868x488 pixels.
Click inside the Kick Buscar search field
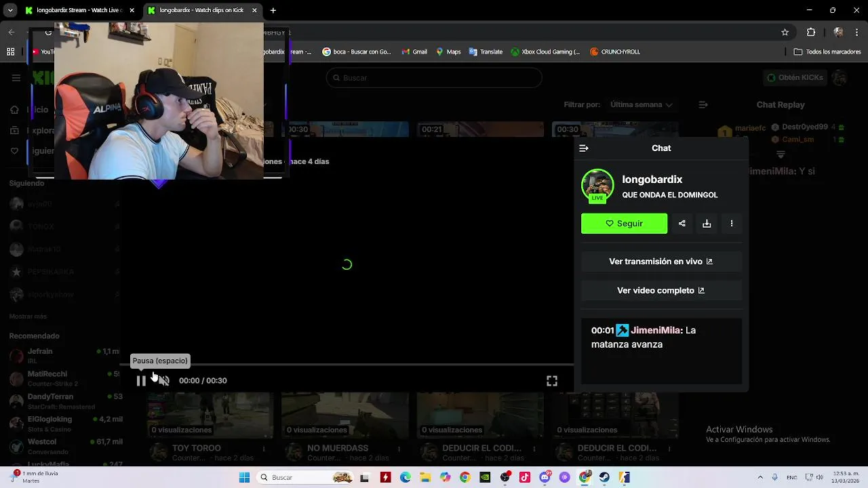(x=434, y=78)
